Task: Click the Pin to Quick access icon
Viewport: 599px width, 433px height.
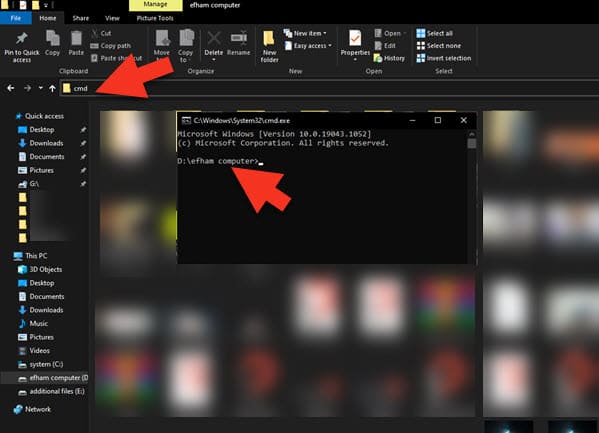Action: point(21,39)
